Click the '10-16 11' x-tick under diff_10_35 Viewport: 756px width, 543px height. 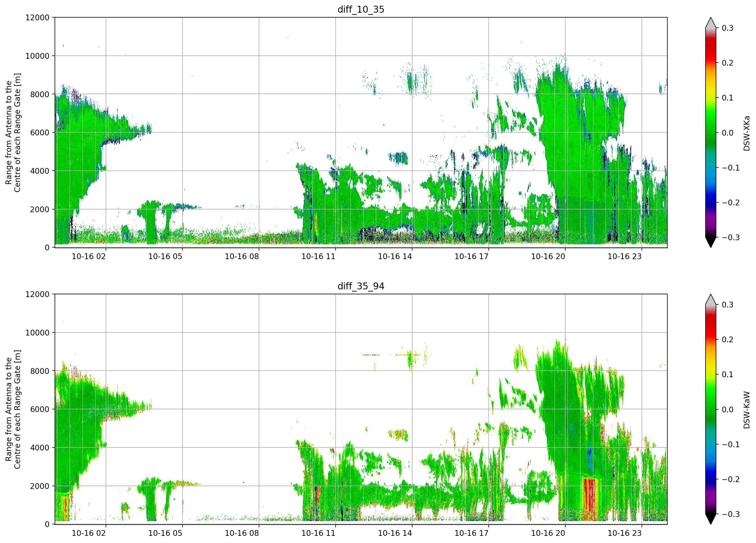(318, 256)
